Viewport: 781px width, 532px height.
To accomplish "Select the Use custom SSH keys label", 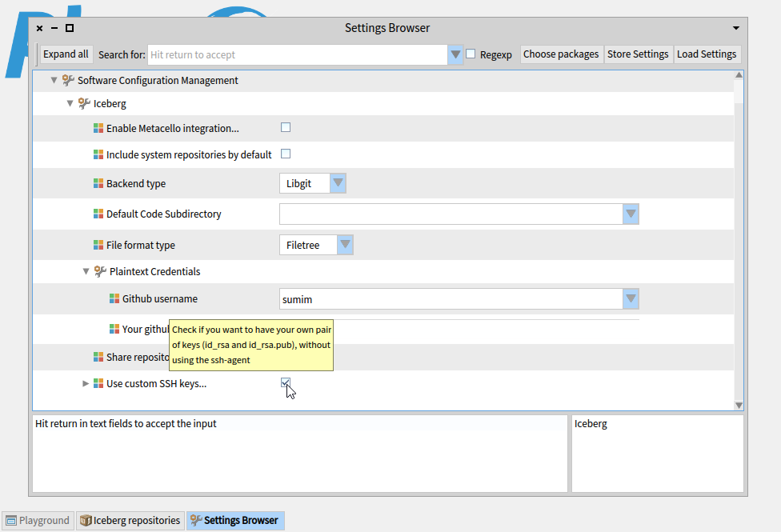I will click(156, 383).
